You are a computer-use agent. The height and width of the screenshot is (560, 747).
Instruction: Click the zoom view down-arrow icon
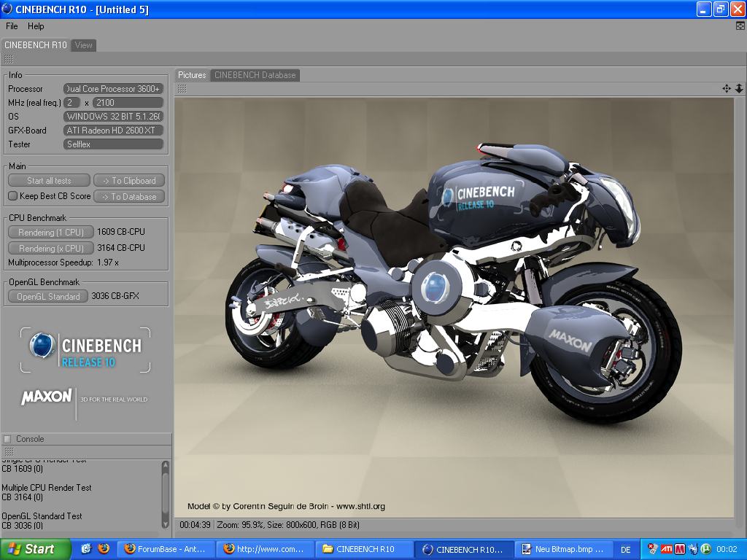coord(739,88)
